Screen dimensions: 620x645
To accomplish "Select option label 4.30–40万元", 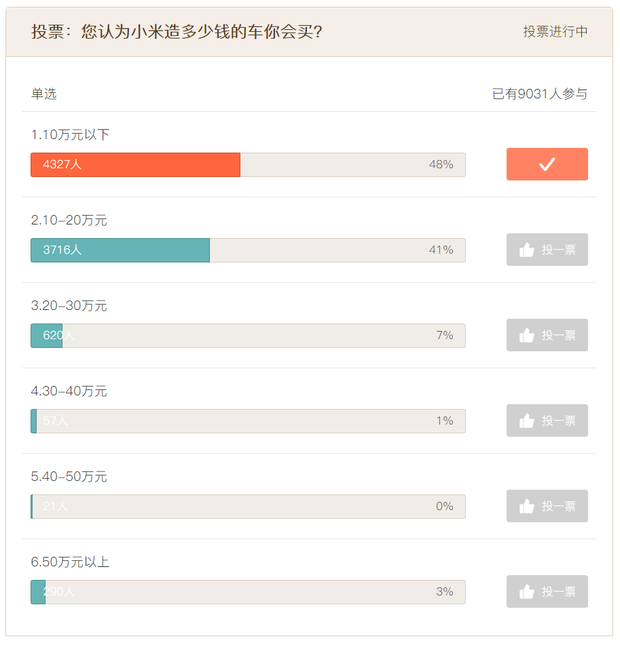I will click(x=69, y=391).
